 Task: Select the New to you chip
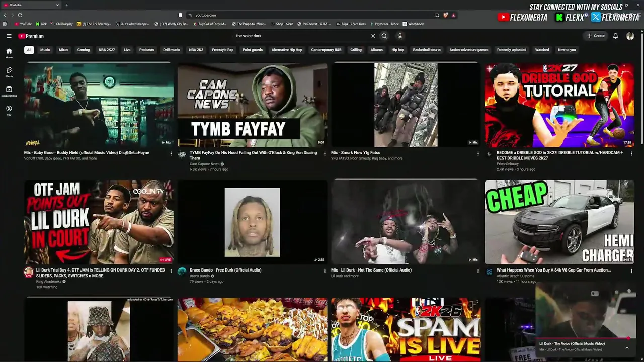567,50
